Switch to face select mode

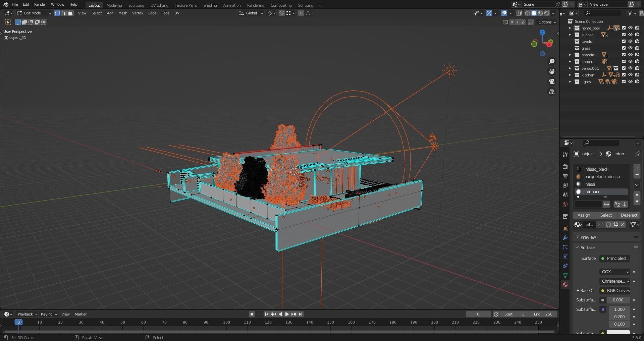(71, 13)
